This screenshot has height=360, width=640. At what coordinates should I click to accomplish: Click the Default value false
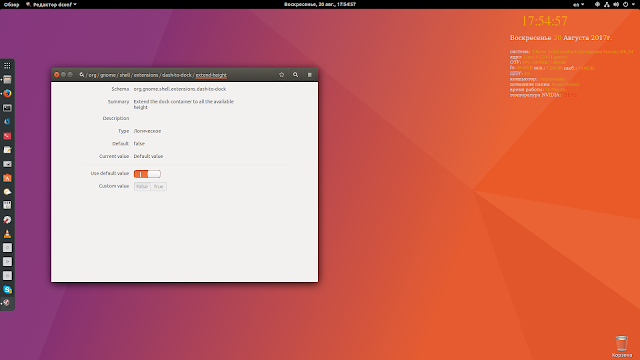[139, 144]
